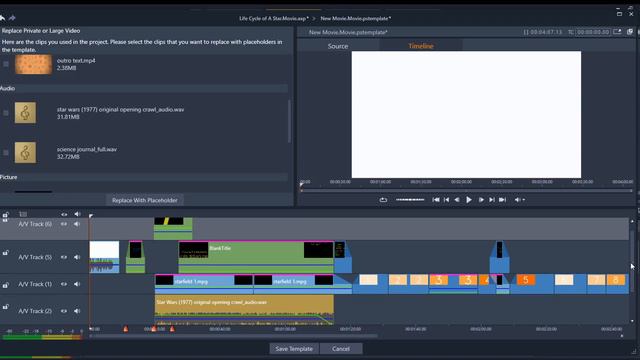Click Save Template
Image resolution: width=640 pixels, height=360 pixels.
pyautogui.click(x=294, y=349)
